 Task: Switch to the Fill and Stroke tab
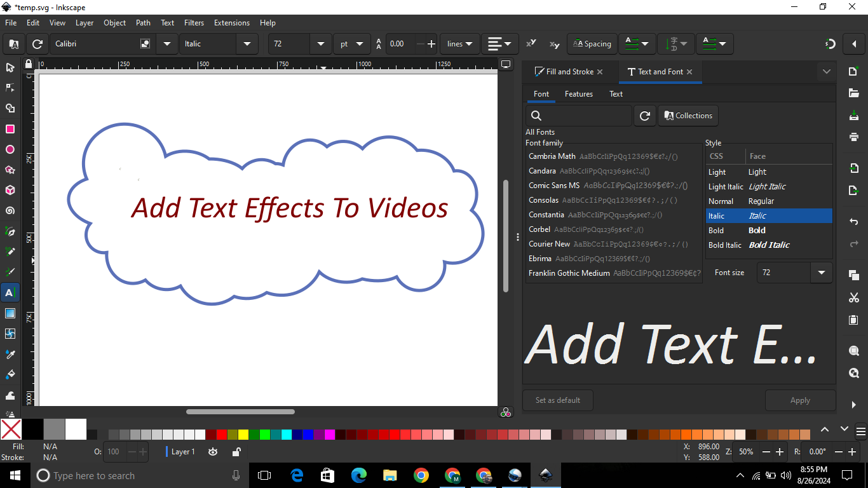pos(569,72)
